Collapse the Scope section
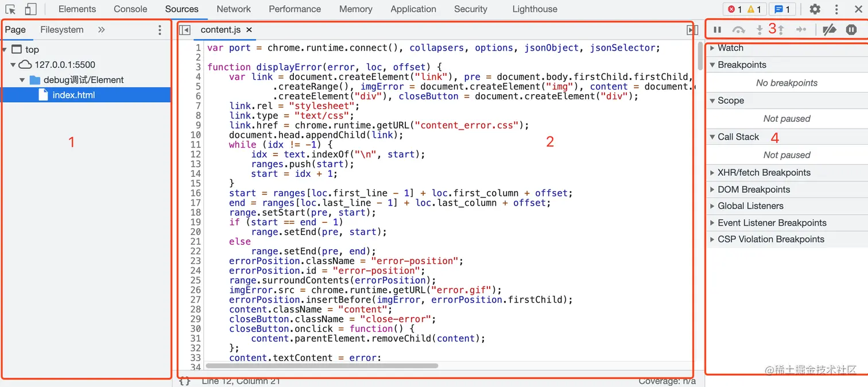Screen dimensions: 868x387 click(x=712, y=100)
